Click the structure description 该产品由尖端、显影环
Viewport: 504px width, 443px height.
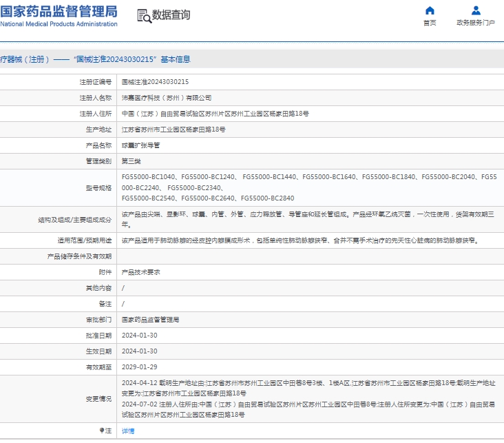point(308,219)
